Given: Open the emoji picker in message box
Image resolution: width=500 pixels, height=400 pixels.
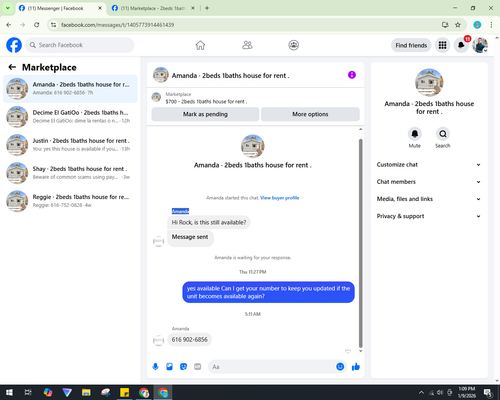Looking at the screenshot, I should click(x=340, y=367).
